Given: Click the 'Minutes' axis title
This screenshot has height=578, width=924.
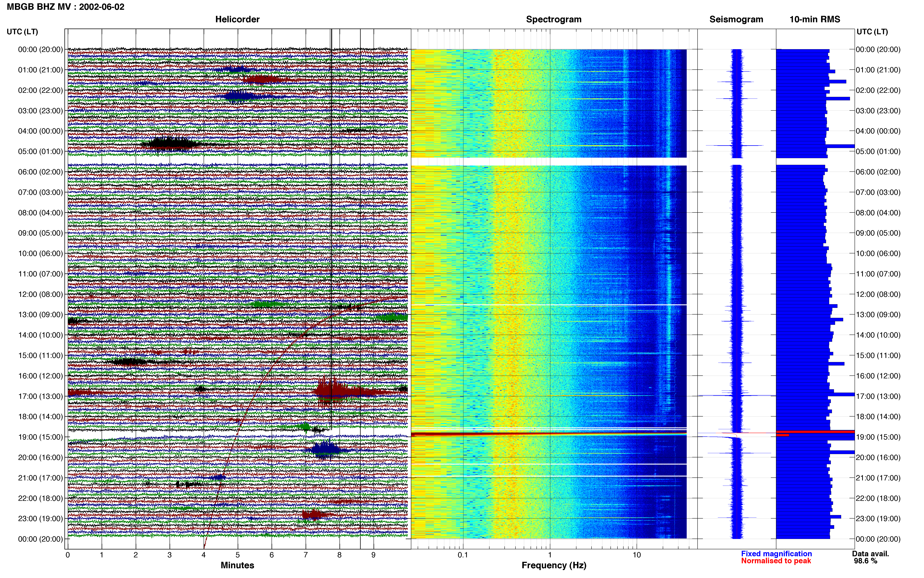Looking at the screenshot, I should click(x=237, y=565).
